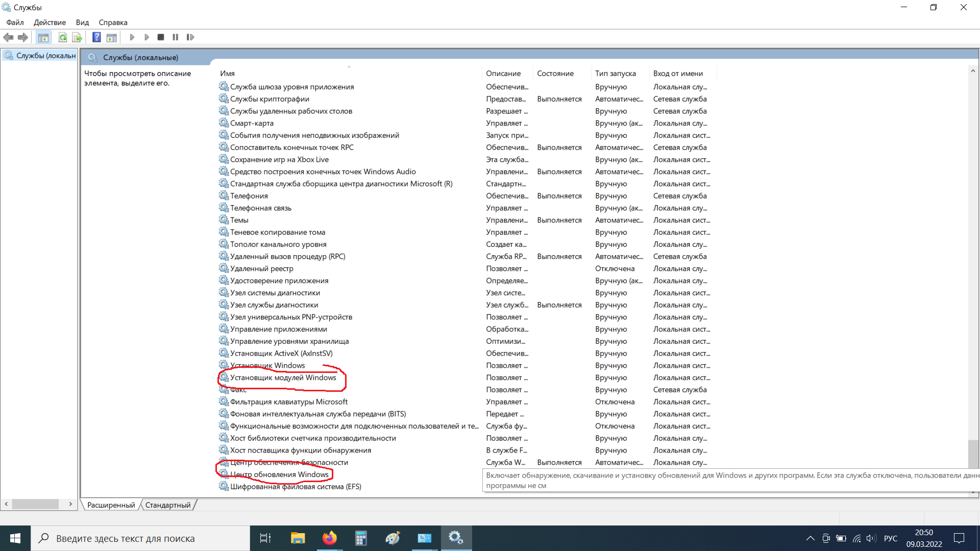Click gear icon of Тополог канального уровня
980x551 pixels.
pos(224,244)
